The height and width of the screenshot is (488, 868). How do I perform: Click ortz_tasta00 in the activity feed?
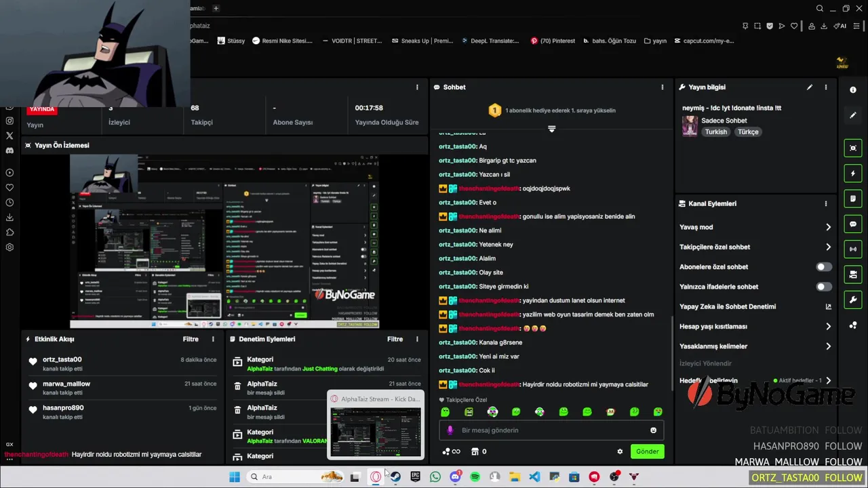62,359
